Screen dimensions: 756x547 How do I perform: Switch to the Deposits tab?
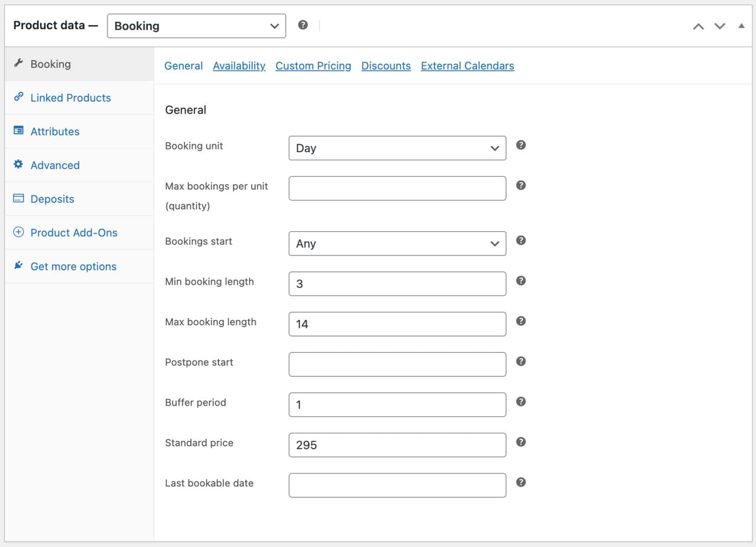pyautogui.click(x=52, y=199)
